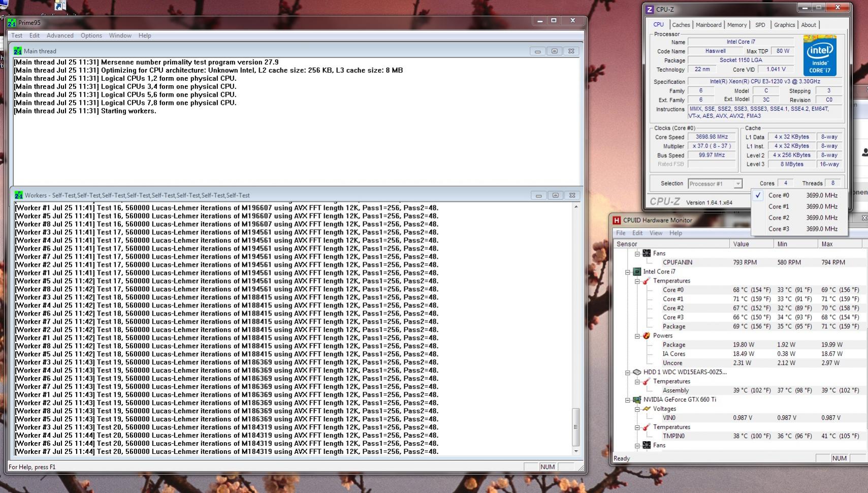Viewport: 868px width, 493px height.
Task: Click the Workers window scroll up arrow
Action: 576,207
